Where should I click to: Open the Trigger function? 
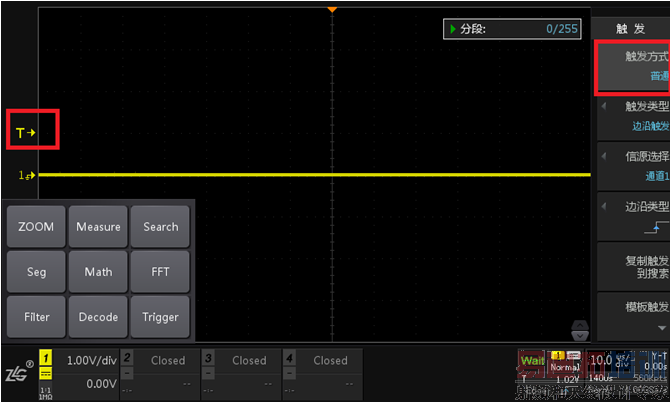[x=160, y=317]
